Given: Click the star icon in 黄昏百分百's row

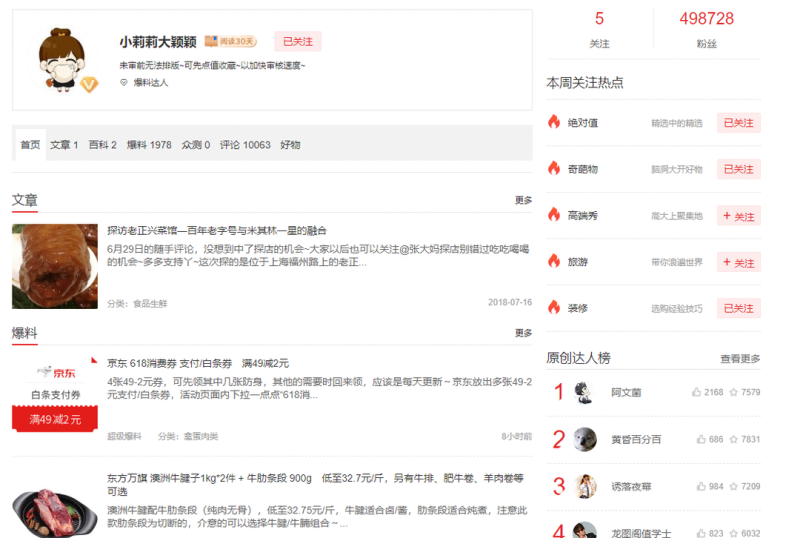Looking at the screenshot, I should tap(733, 439).
